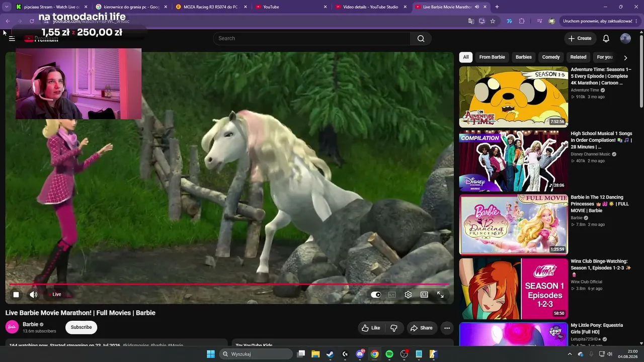Switch the player to theater mode

pyautogui.click(x=424, y=295)
